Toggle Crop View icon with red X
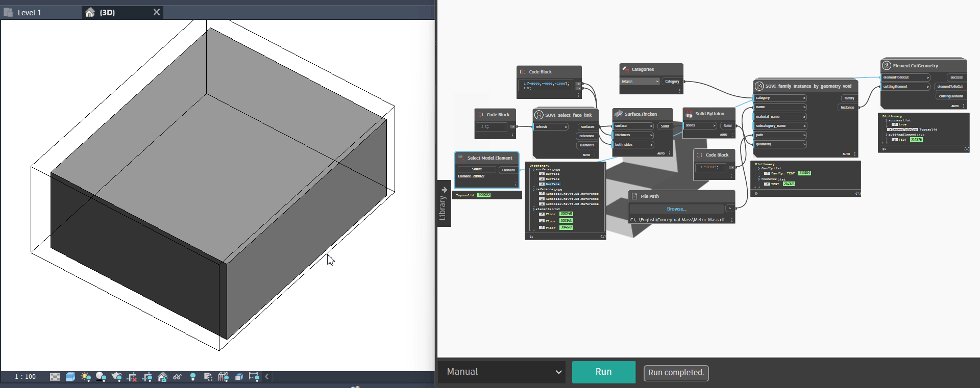This screenshot has width=980, height=388. [132, 377]
